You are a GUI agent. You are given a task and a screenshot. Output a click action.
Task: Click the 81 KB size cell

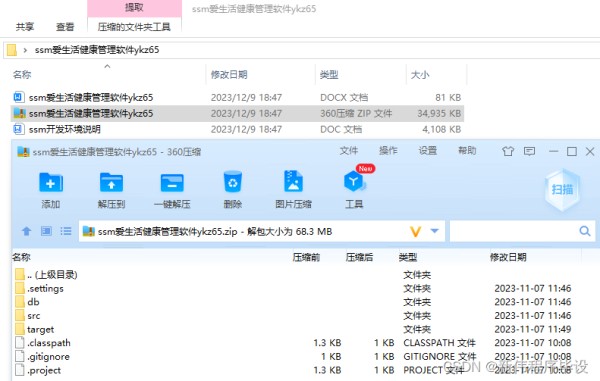click(448, 97)
